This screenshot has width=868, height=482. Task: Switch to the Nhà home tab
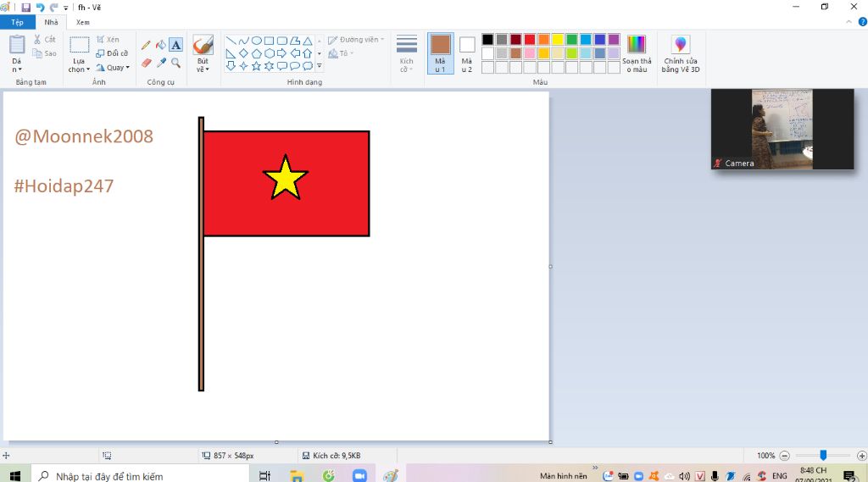[x=51, y=22]
